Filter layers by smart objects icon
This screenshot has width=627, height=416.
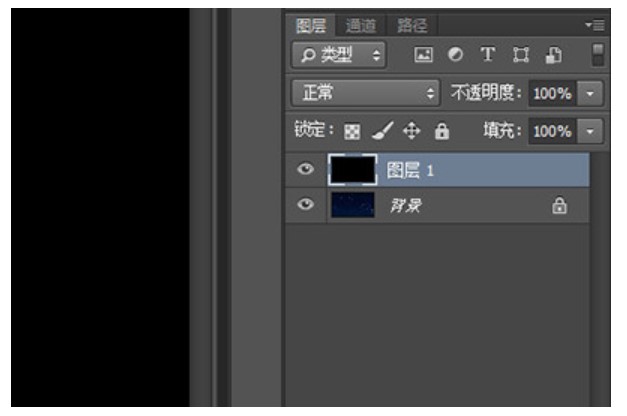(x=554, y=55)
